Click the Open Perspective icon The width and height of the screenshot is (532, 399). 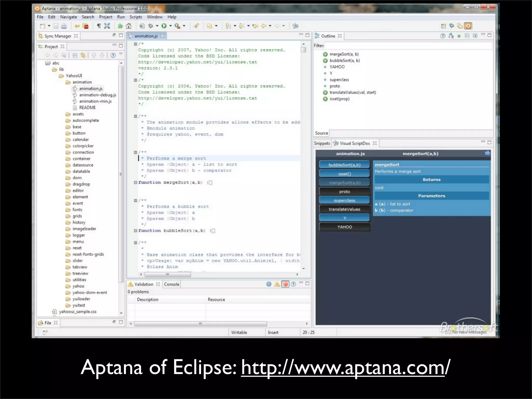443,26
